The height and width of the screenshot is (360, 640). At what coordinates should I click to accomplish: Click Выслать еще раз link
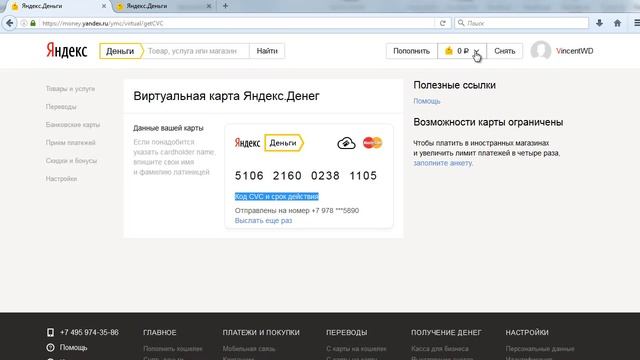click(263, 220)
